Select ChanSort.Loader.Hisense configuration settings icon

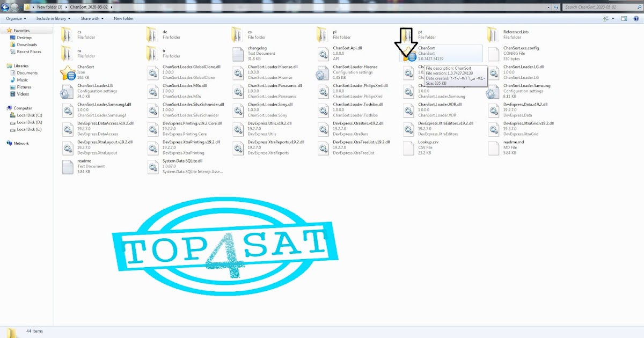(x=322, y=73)
